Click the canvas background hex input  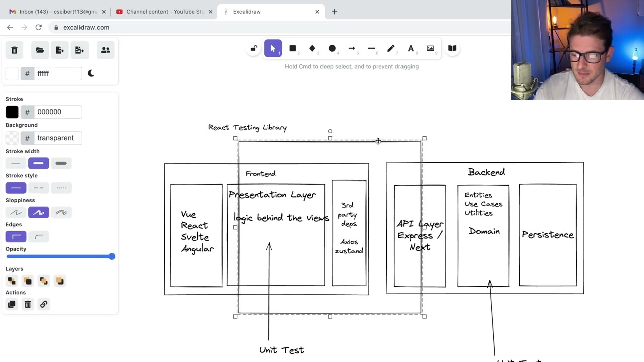[57, 73]
